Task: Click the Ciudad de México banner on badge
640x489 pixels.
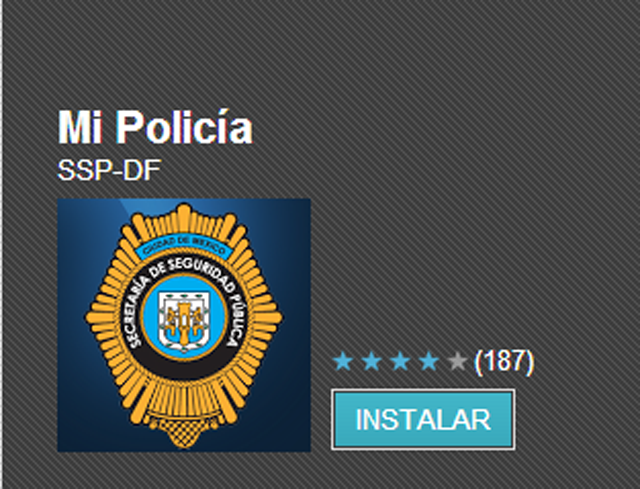Action: point(184,246)
